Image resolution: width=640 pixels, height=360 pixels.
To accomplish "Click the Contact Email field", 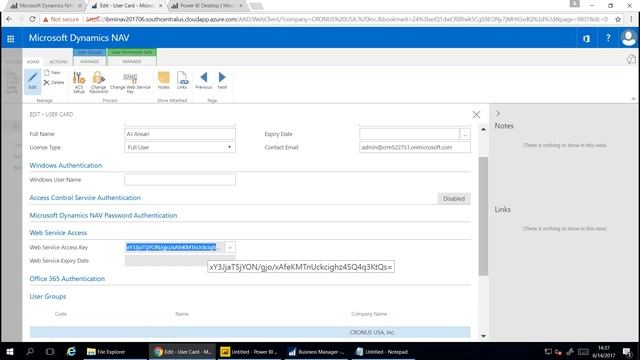I will coord(415,147).
